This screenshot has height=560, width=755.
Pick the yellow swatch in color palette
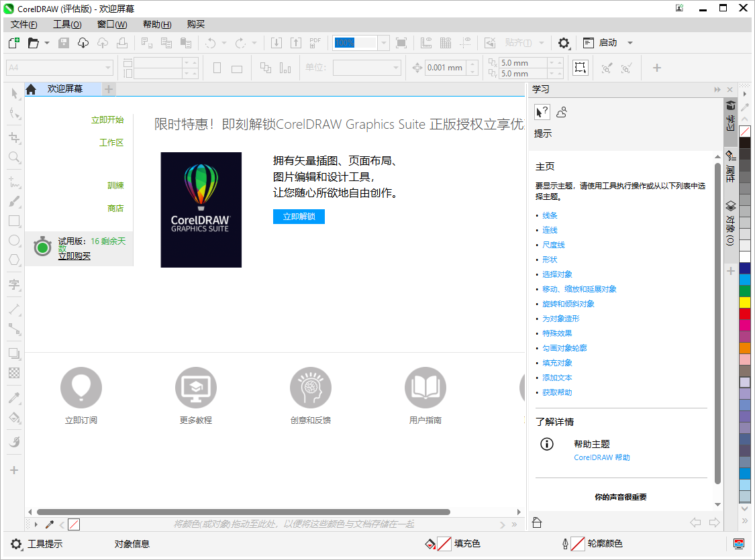745,302
